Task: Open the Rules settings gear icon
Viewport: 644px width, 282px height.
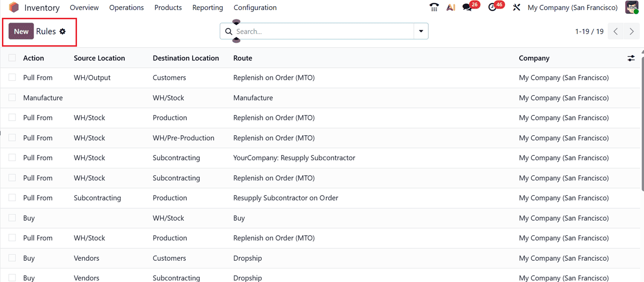Action: click(63, 31)
